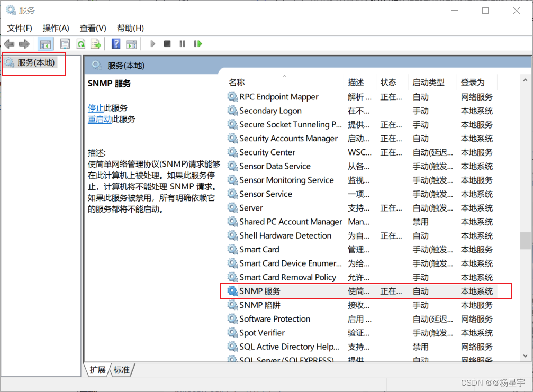Sort by the 登录为 column header
The width and height of the screenshot is (533, 392).
pos(473,82)
